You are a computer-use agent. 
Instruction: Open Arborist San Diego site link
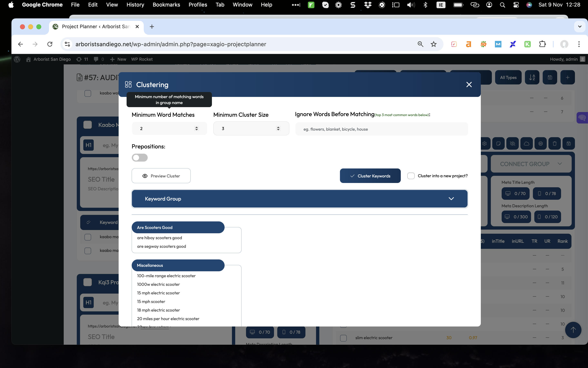48,59
